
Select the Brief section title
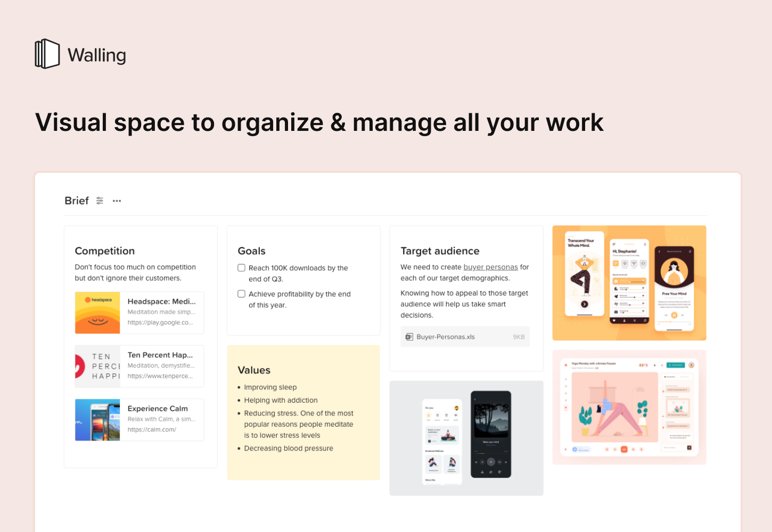point(77,201)
